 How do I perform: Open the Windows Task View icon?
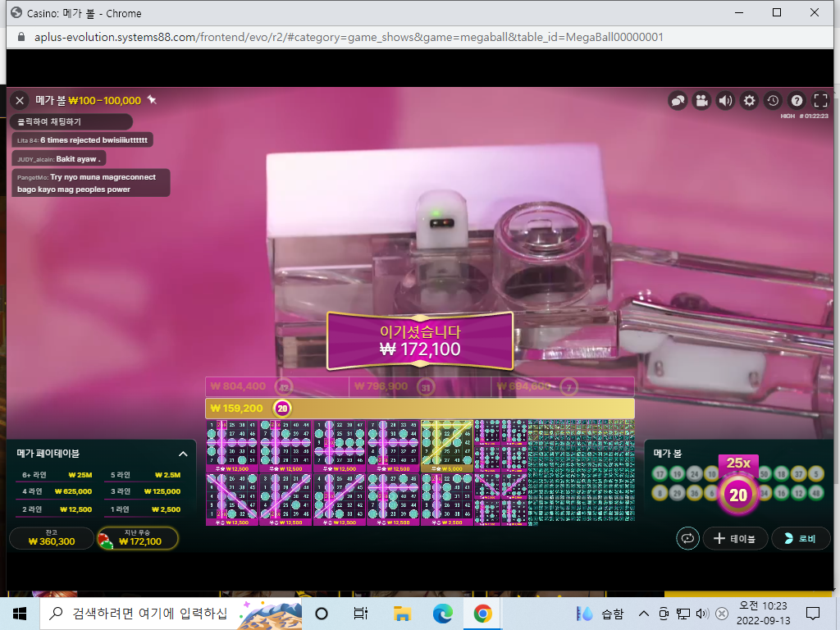pos(361,614)
